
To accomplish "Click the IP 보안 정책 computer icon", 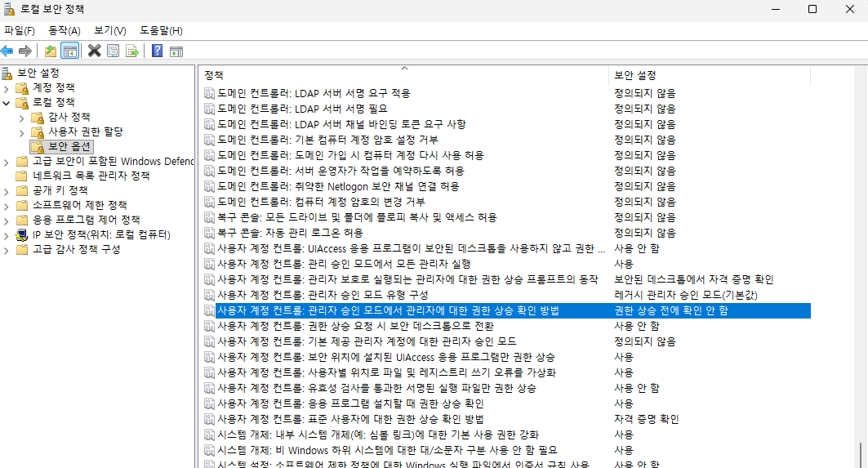I will [22, 235].
